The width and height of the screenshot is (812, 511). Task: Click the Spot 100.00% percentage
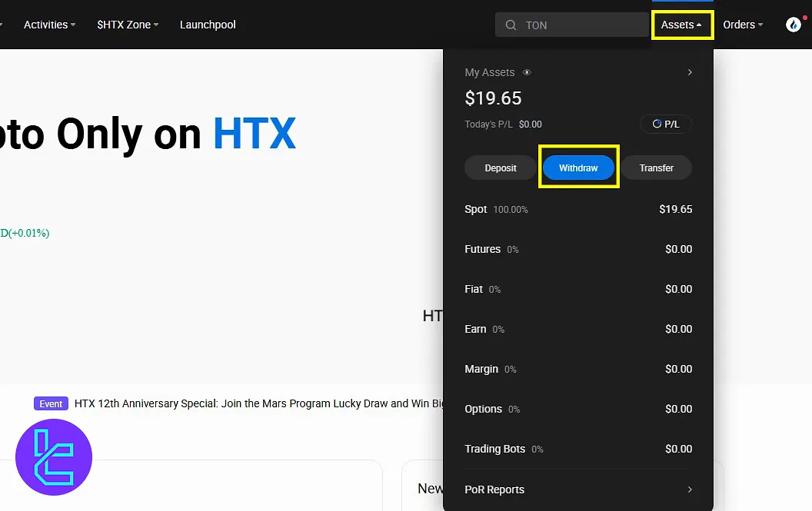click(511, 210)
